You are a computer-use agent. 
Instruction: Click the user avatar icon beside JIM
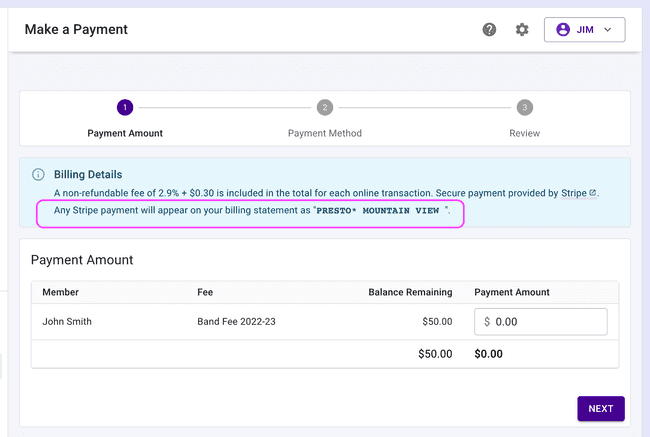pos(563,30)
